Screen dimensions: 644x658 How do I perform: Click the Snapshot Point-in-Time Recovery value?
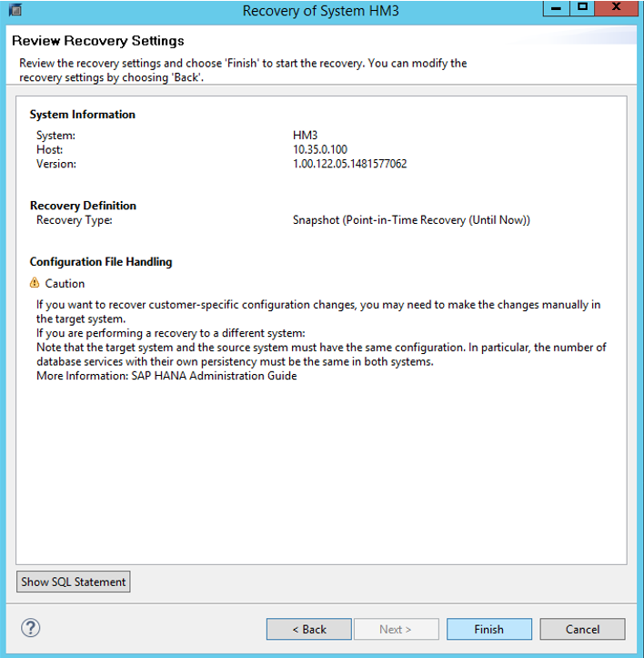click(411, 220)
